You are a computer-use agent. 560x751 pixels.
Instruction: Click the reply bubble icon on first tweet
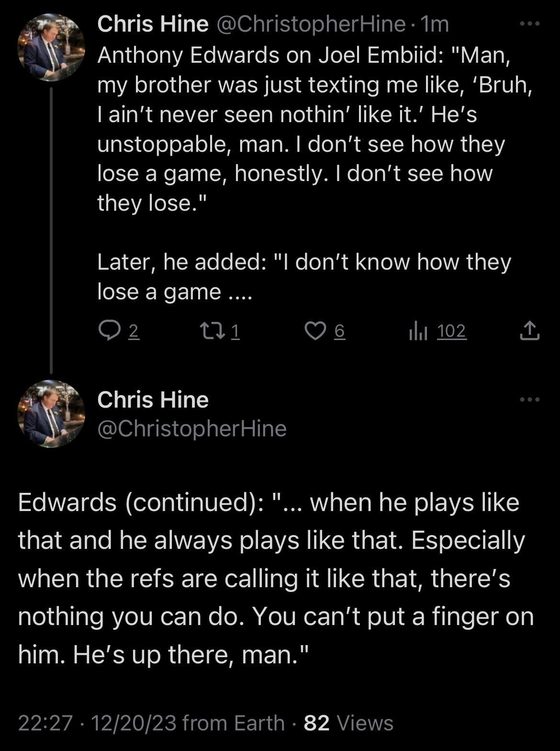[x=109, y=330]
